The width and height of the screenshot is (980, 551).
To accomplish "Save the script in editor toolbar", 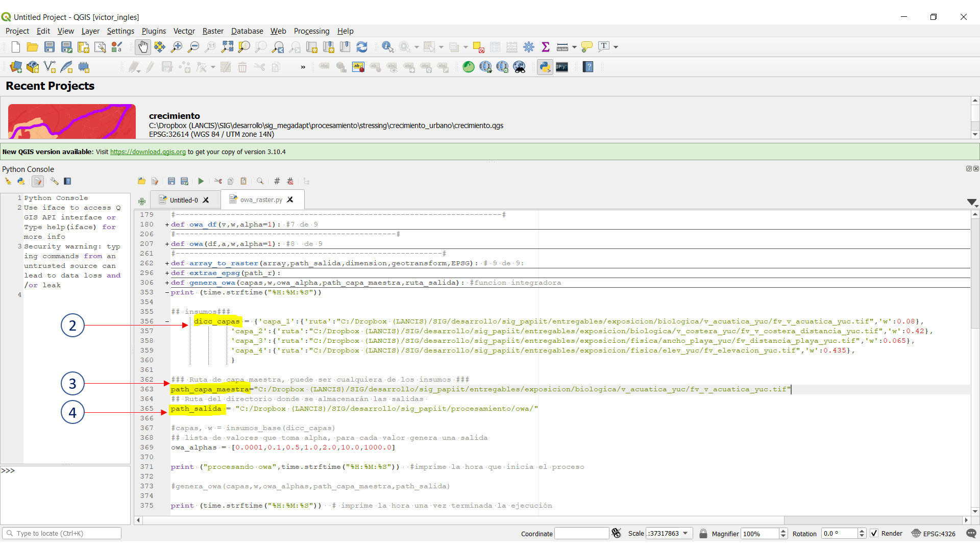I will click(x=171, y=181).
